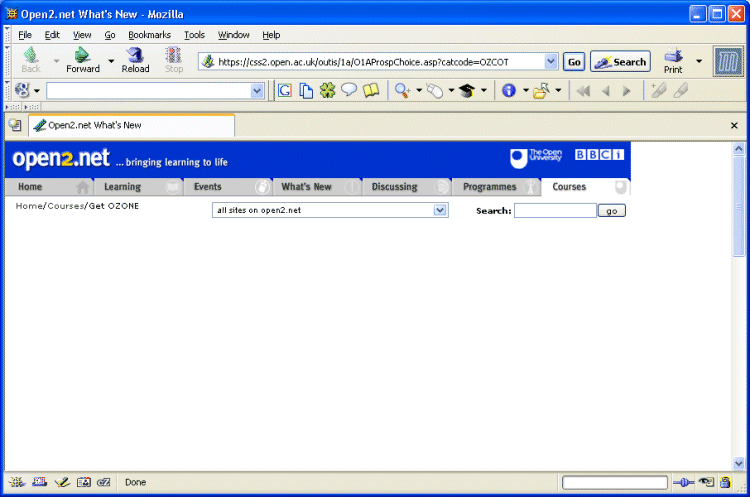Toggle the online/offline plug icon
Screen dimensions: 750x497
[x=683, y=483]
